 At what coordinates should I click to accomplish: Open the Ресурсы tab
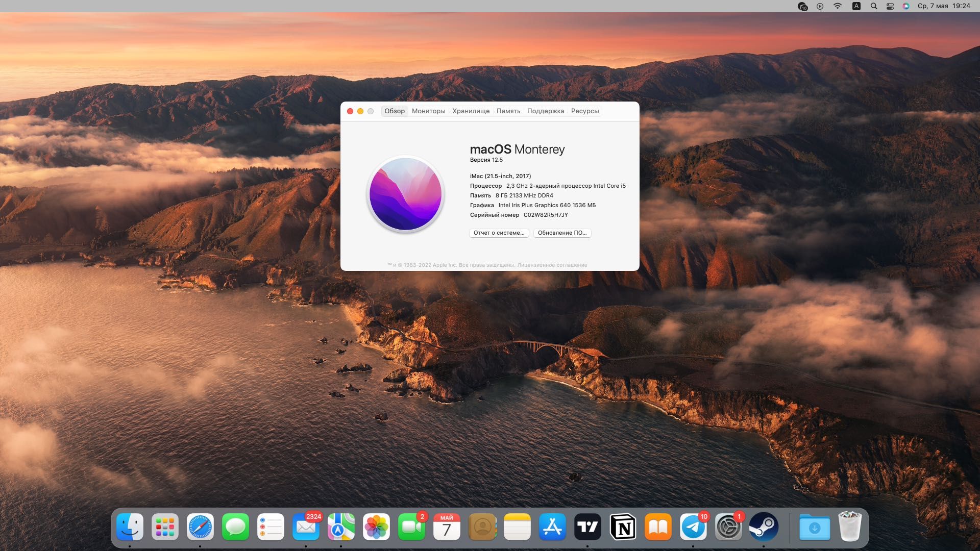(x=585, y=111)
